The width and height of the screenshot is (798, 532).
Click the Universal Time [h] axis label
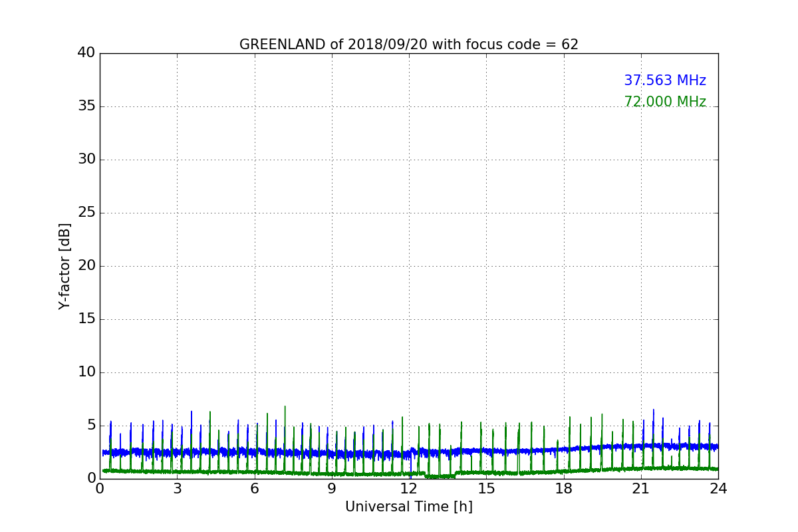pos(409,507)
